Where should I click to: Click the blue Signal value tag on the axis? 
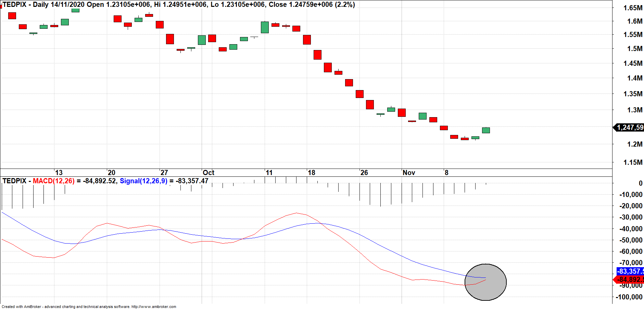(x=631, y=271)
